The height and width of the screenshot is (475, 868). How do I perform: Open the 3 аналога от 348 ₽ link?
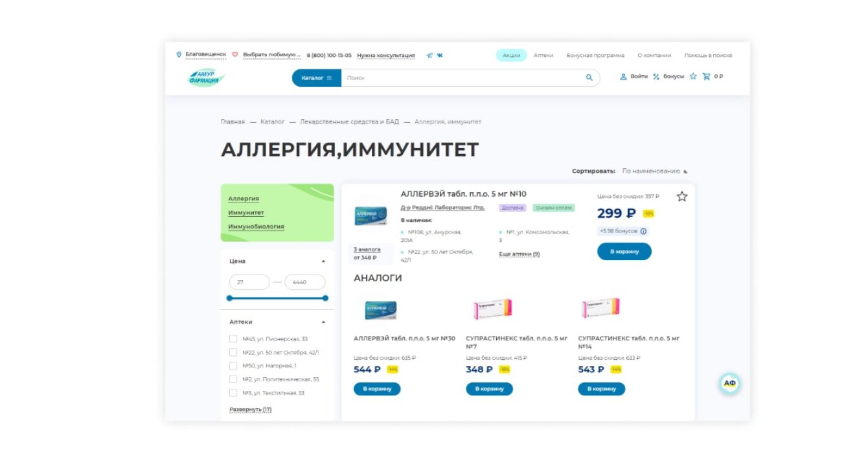(367, 254)
